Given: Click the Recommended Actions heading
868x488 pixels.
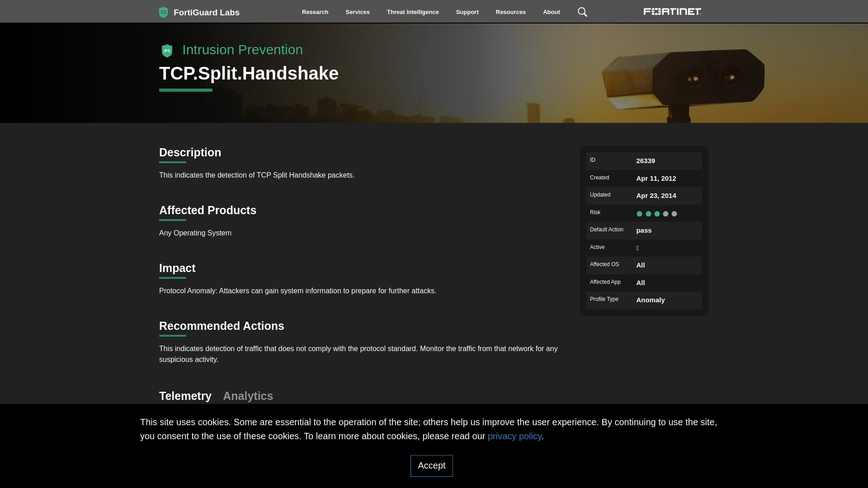Looking at the screenshot, I should click(222, 326).
